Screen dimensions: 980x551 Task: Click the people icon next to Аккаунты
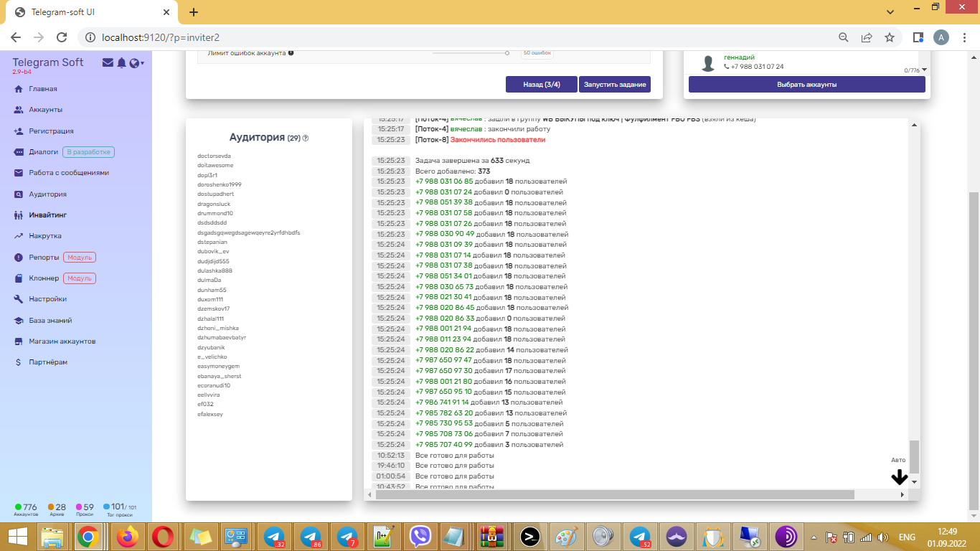(x=19, y=110)
